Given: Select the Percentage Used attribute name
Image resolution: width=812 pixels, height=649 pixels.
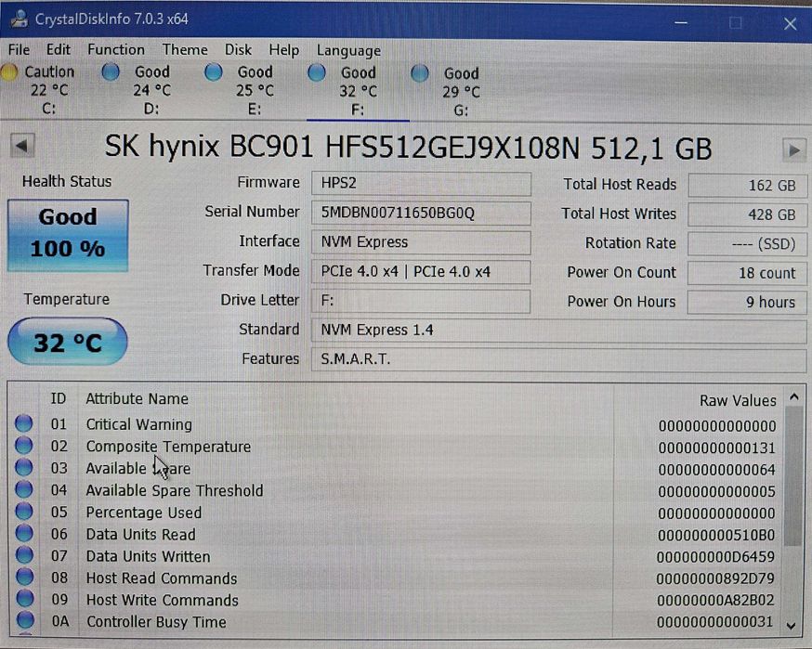Looking at the screenshot, I should [x=143, y=513].
